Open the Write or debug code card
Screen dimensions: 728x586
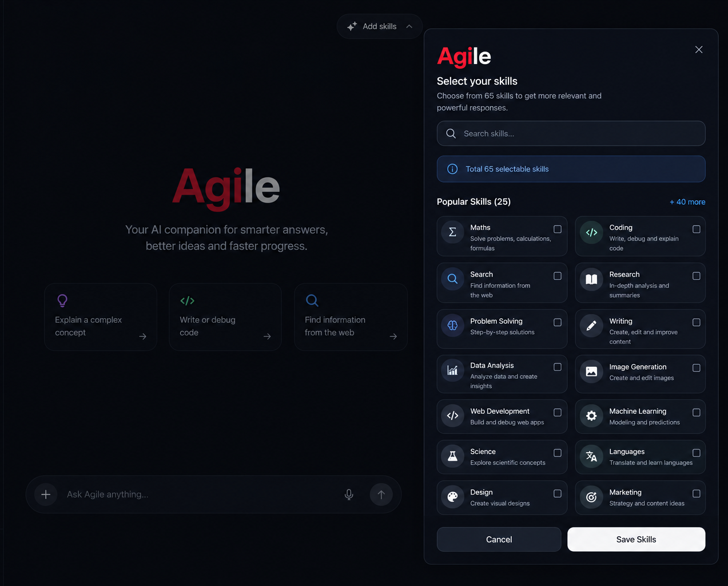(x=225, y=317)
